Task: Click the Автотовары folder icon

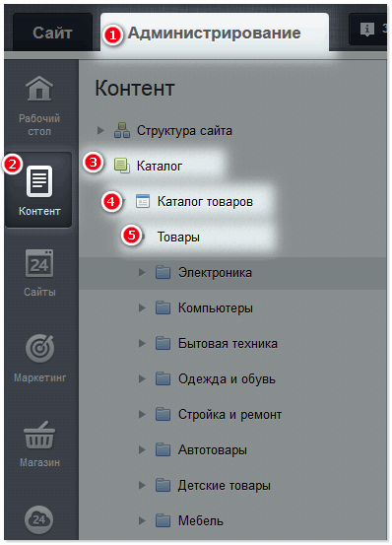Action: pos(163,449)
